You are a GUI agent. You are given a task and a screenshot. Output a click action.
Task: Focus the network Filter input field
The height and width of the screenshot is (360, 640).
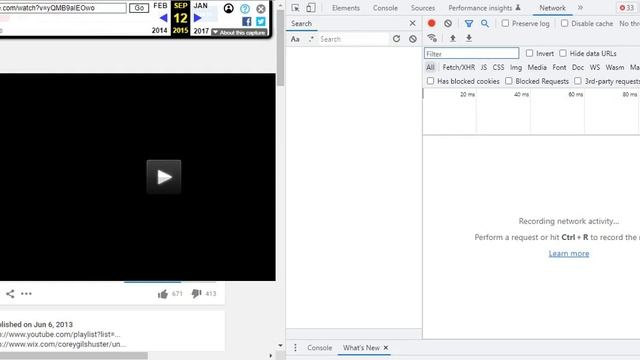[471, 53]
